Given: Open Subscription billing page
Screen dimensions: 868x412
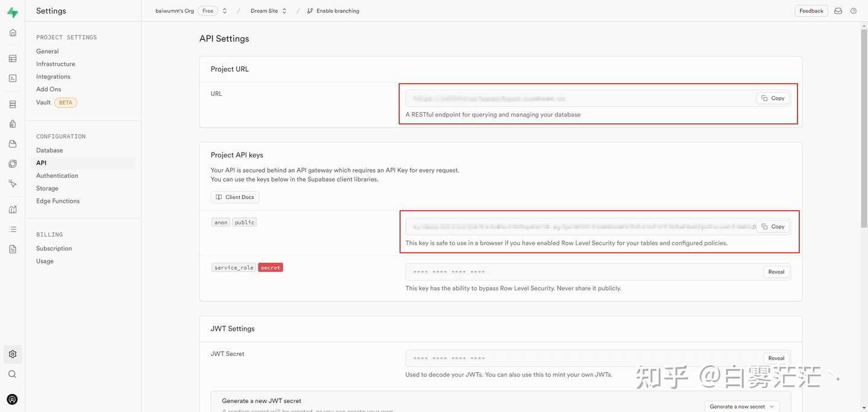Looking at the screenshot, I should pos(54,249).
